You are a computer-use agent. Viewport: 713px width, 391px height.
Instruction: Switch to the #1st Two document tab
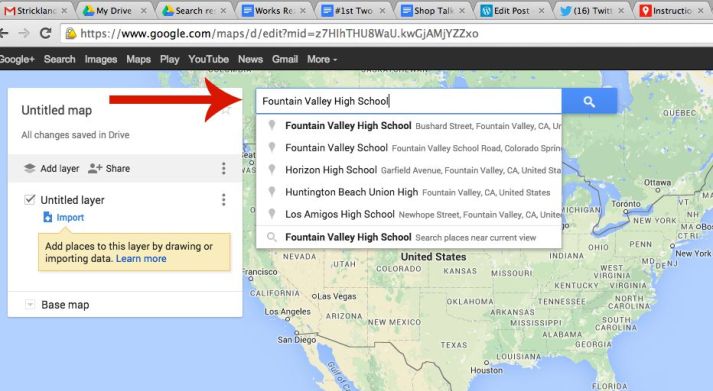353,10
